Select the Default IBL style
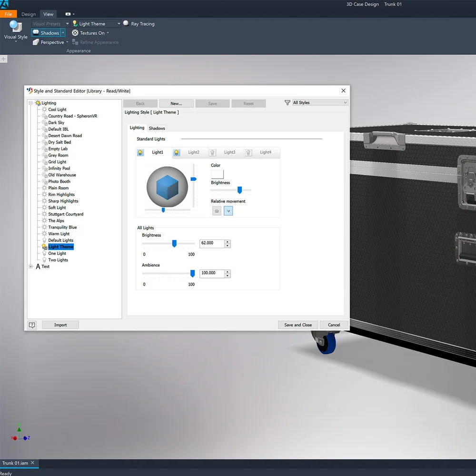 pyautogui.click(x=58, y=129)
